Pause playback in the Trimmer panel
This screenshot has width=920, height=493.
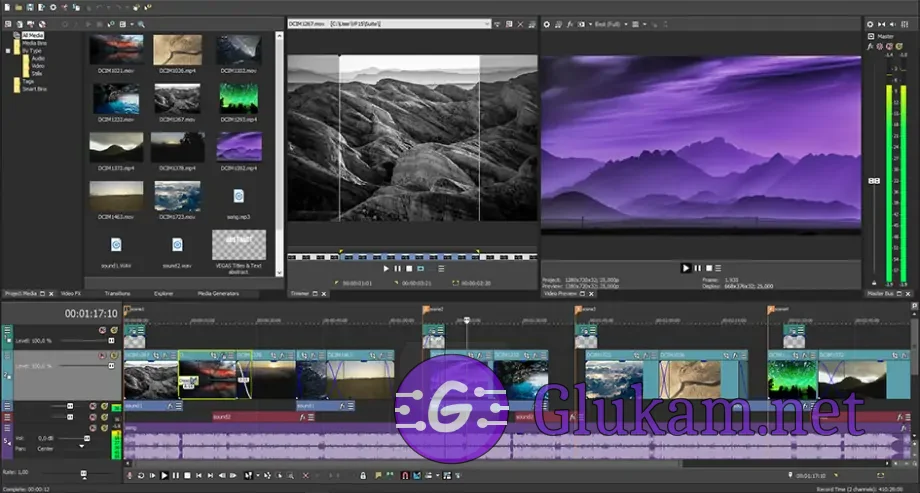point(397,268)
